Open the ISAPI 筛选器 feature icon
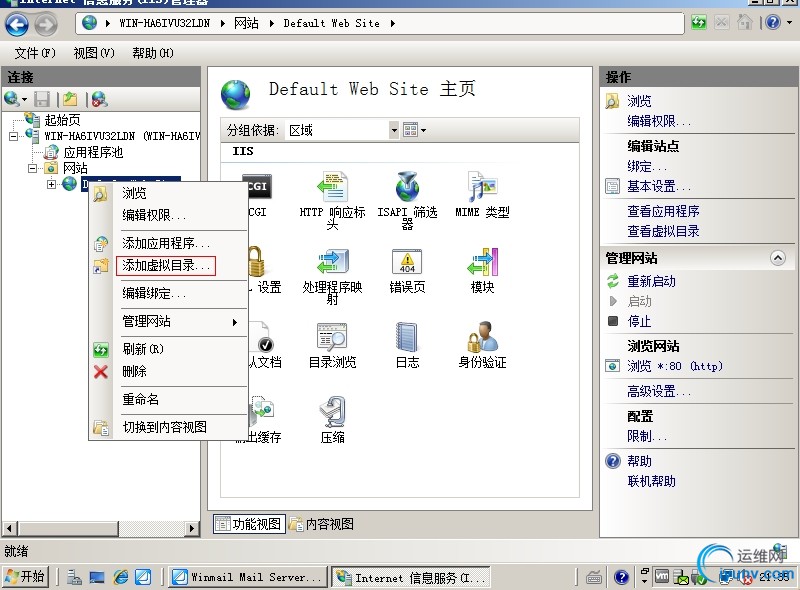 407,187
